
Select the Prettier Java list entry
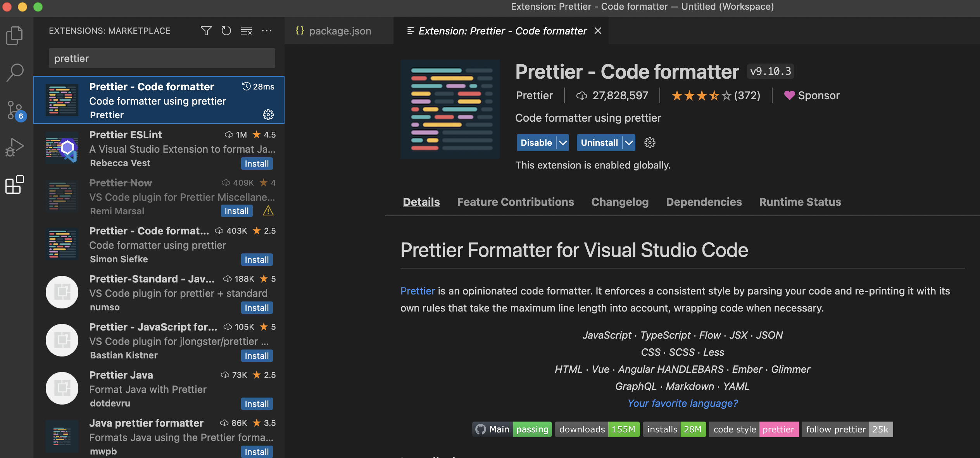pos(159,388)
